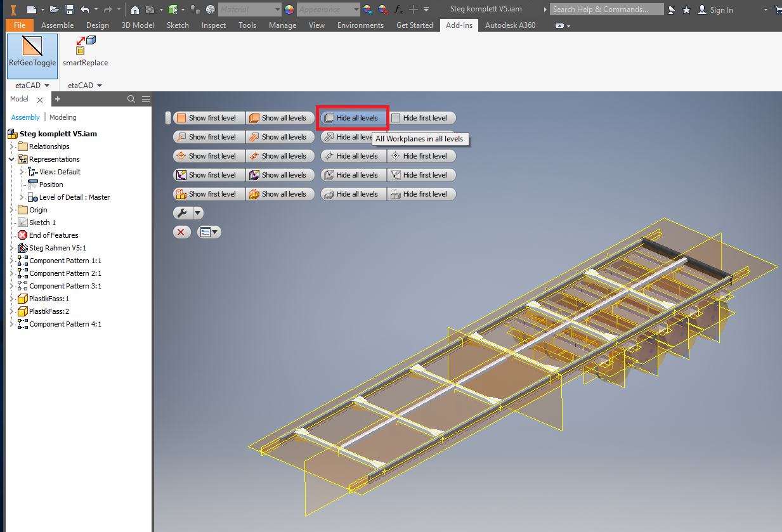Hide first level work points
The height and width of the screenshot is (532, 782).
tap(422, 156)
